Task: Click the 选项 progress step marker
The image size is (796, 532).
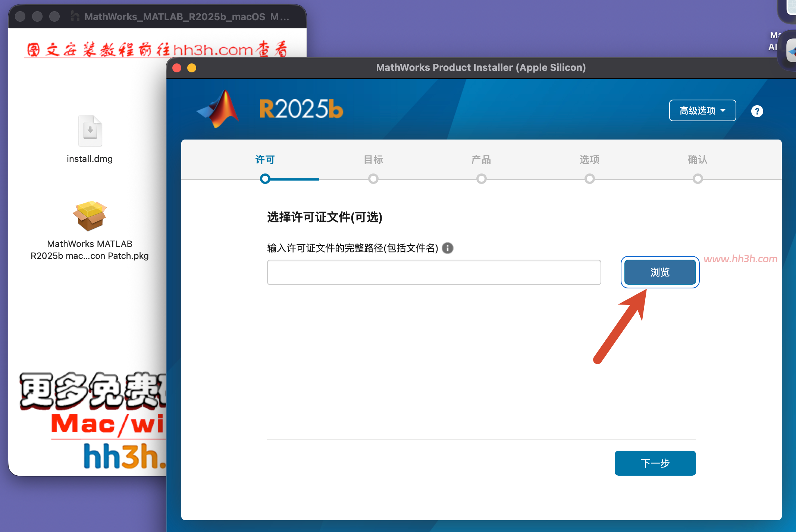Action: point(590,179)
